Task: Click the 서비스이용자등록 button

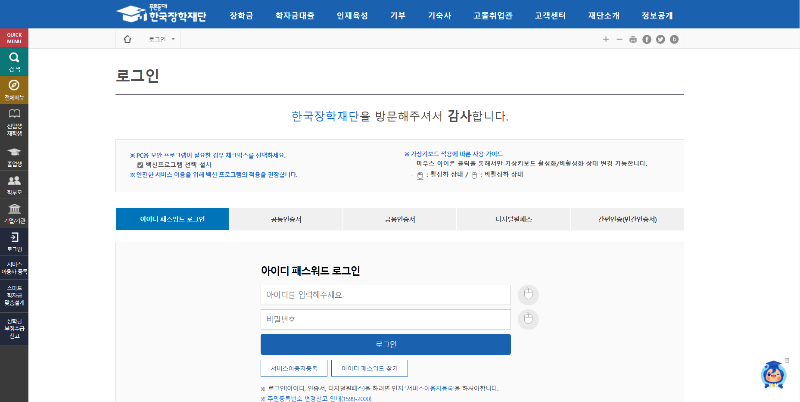Action: coord(294,367)
